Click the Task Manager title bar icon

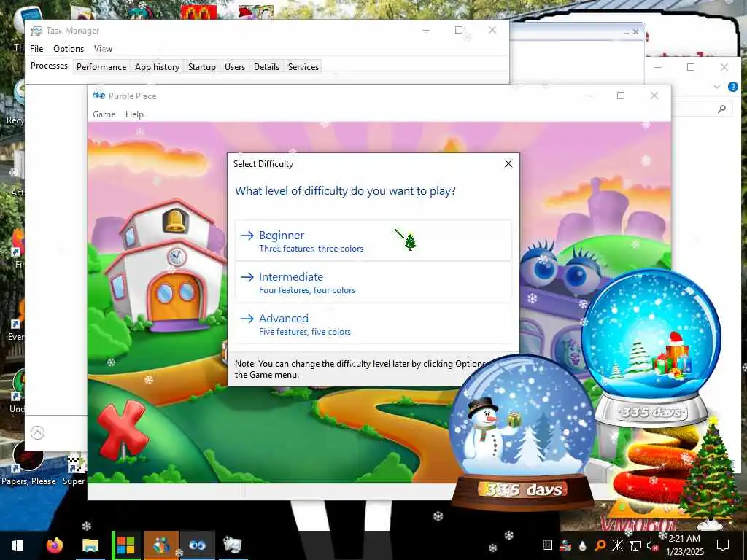(36, 31)
